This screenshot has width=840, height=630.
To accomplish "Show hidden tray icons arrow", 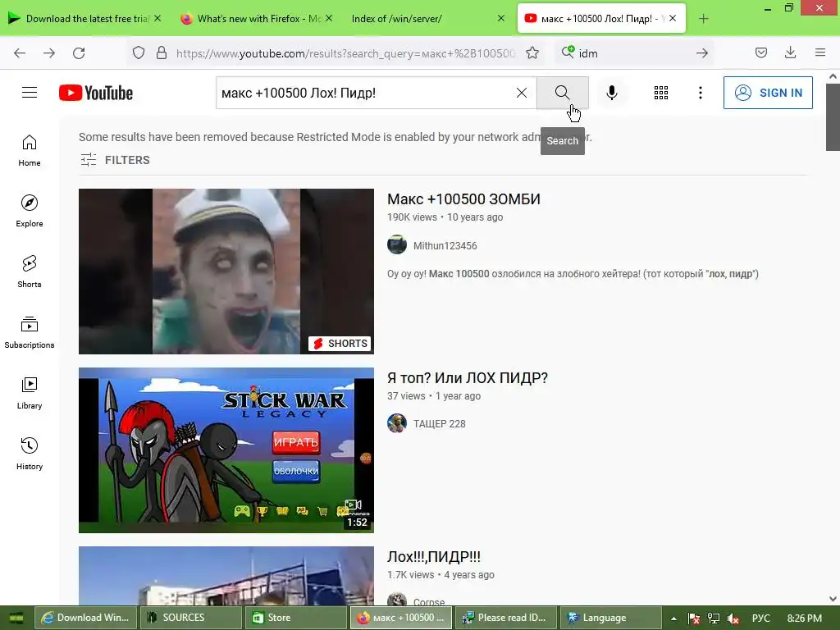I will pyautogui.click(x=673, y=619).
